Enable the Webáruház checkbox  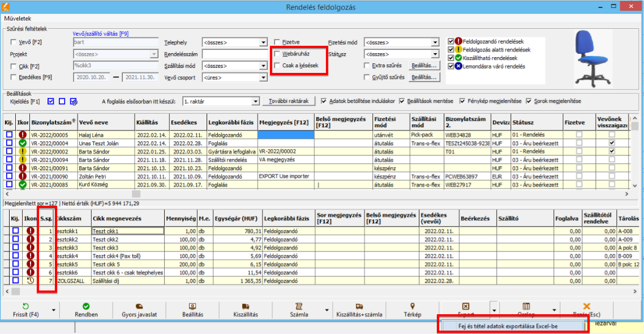pos(277,54)
